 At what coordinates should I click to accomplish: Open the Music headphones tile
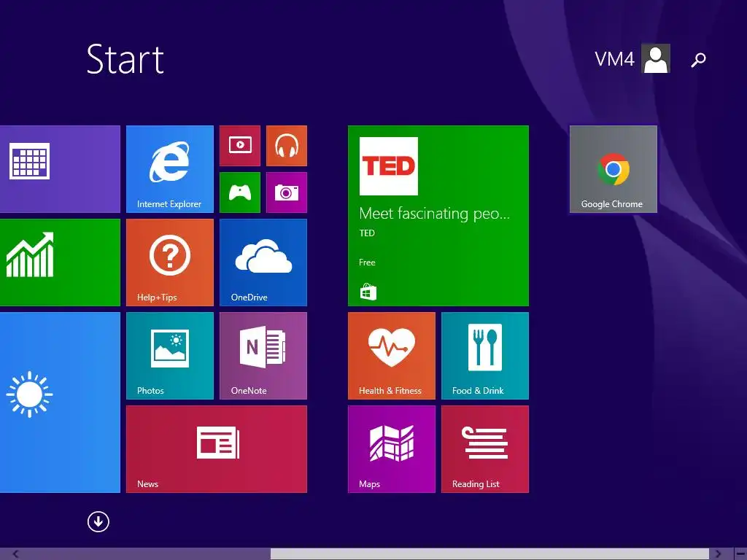pos(286,146)
